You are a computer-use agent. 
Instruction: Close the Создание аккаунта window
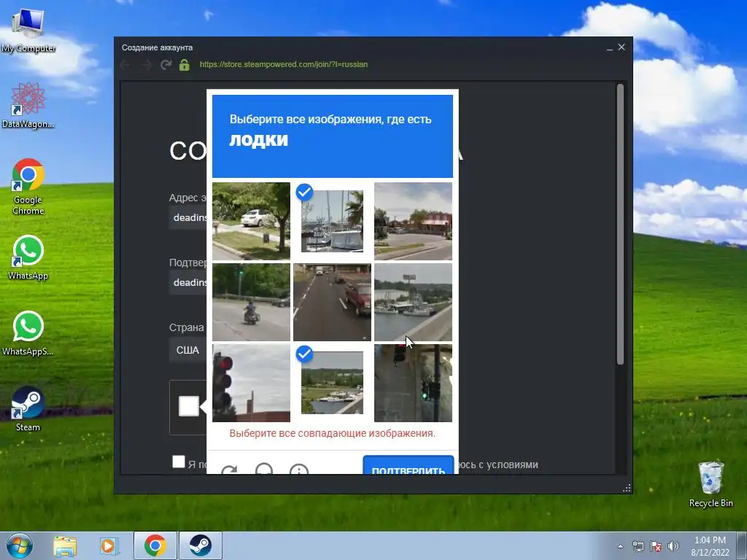click(x=622, y=47)
